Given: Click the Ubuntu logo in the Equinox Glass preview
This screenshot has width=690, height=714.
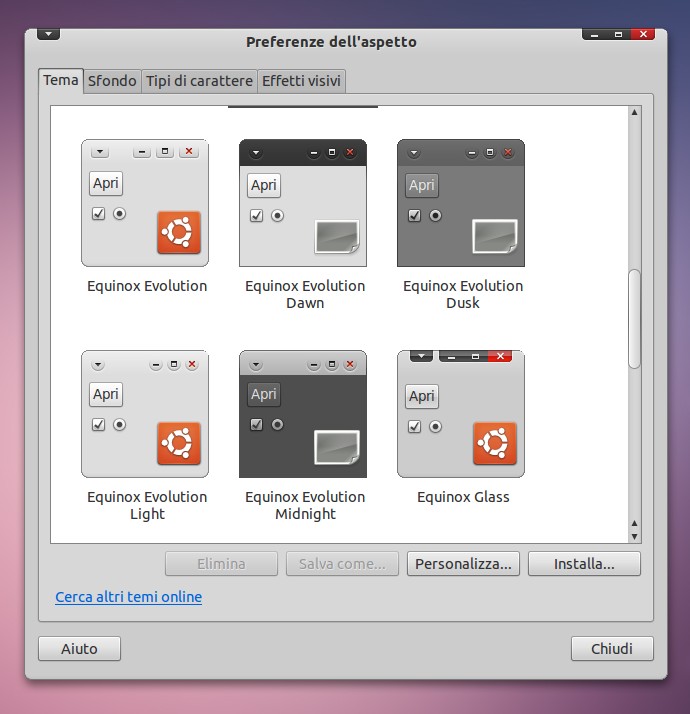Looking at the screenshot, I should point(495,443).
